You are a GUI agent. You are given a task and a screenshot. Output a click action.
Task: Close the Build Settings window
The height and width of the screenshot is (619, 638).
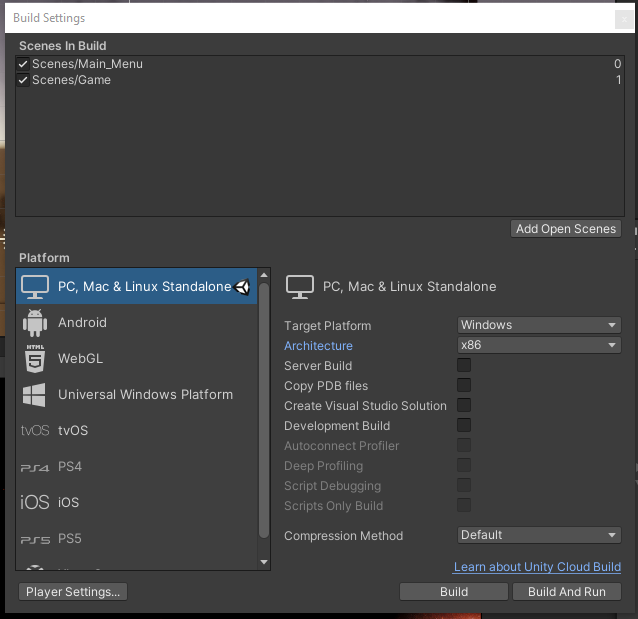[624, 19]
